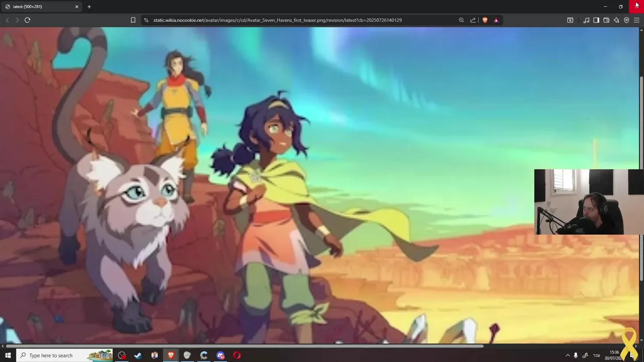Click the link-shaped system tray icon
644x362 pixels.
(x=586, y=355)
